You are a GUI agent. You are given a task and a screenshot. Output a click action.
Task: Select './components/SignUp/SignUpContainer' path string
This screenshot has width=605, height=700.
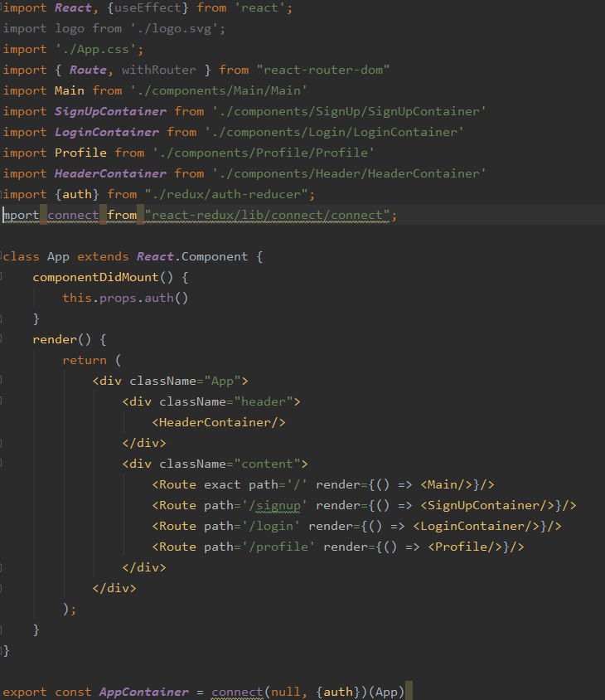(x=349, y=111)
